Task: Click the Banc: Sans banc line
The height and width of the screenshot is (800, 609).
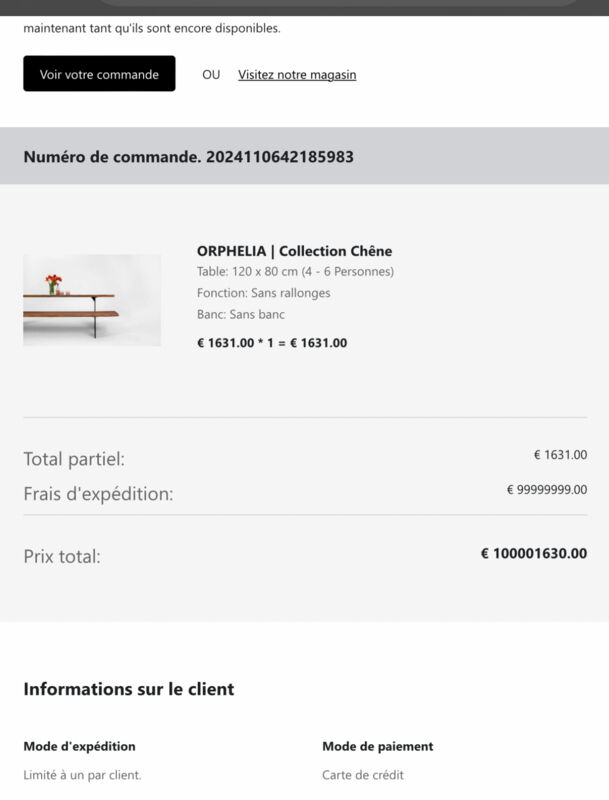Action: click(241, 314)
